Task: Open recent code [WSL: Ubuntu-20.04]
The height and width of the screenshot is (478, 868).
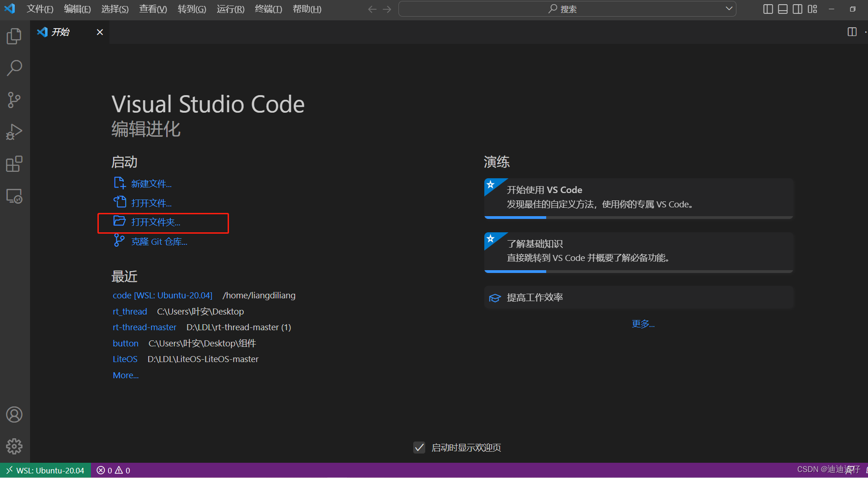Action: [x=163, y=295]
